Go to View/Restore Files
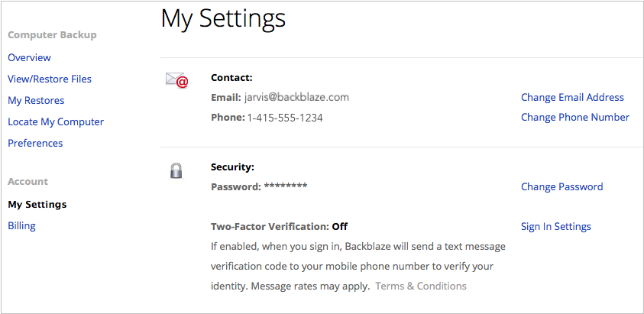Screen dimensions: 644x314 point(50,79)
